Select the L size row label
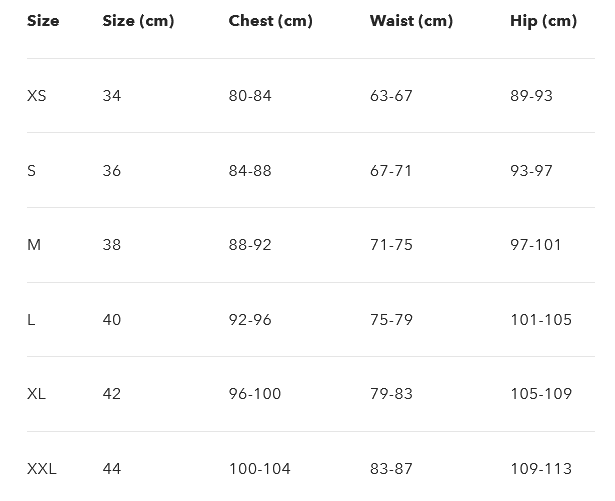This screenshot has height=501, width=615. pos(31,320)
